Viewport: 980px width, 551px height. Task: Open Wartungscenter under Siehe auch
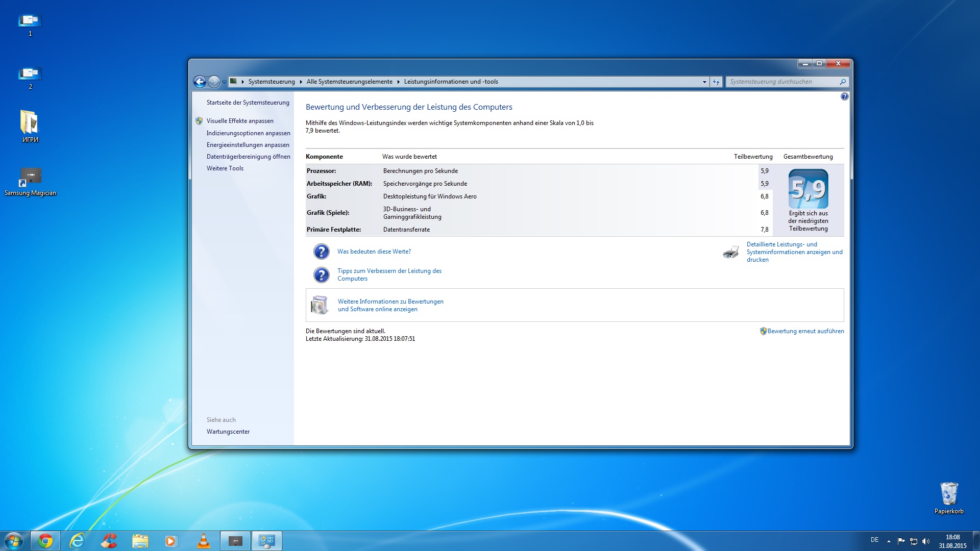tap(228, 432)
